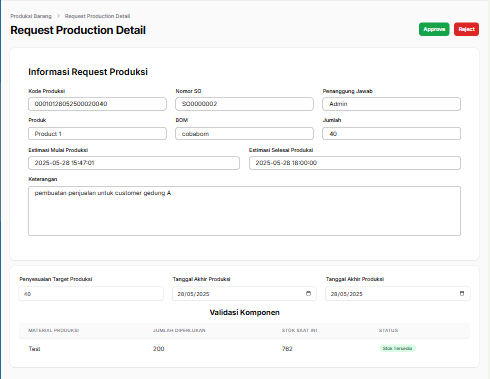The image size is (490, 379).
Task: Click the Request Production Detail breadcrumb
Action: (97, 16)
